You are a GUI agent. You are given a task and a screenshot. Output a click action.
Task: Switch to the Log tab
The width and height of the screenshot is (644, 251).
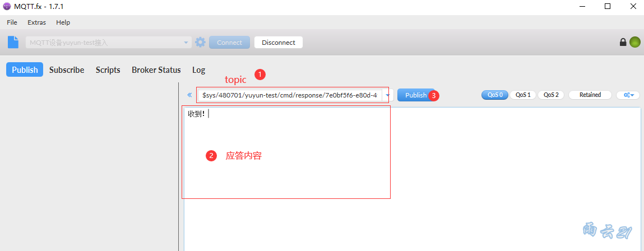click(x=199, y=70)
